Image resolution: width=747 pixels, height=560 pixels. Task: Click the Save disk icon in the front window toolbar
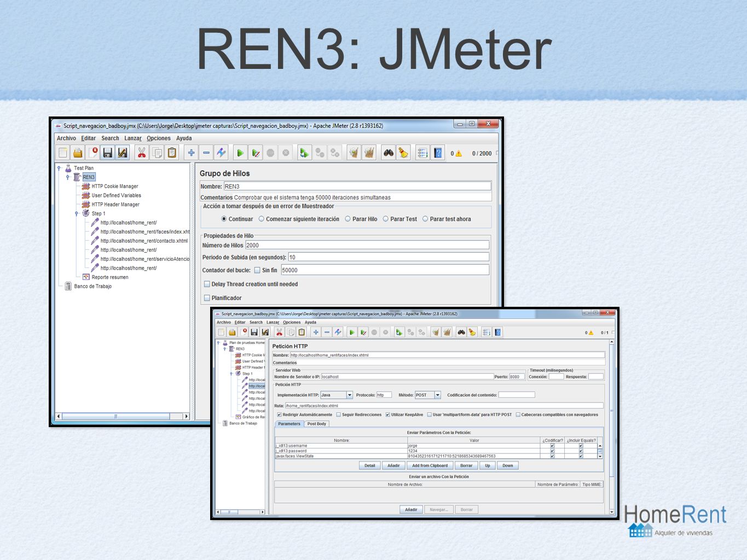[x=254, y=332]
